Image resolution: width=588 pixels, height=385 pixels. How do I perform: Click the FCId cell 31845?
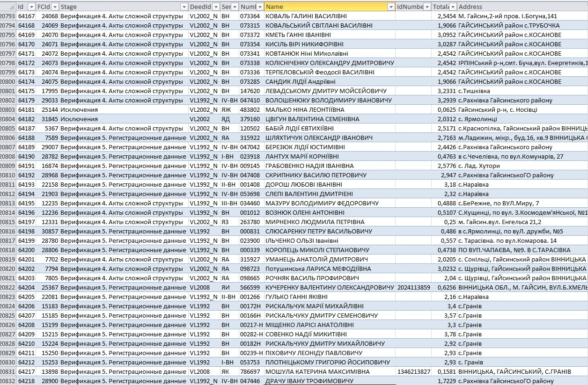click(48, 119)
